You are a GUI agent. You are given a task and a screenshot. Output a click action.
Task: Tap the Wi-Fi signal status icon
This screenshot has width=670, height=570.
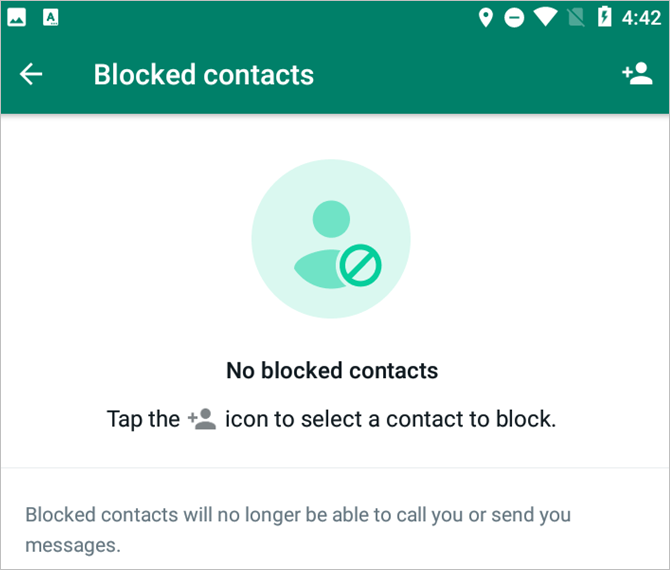coord(544,18)
